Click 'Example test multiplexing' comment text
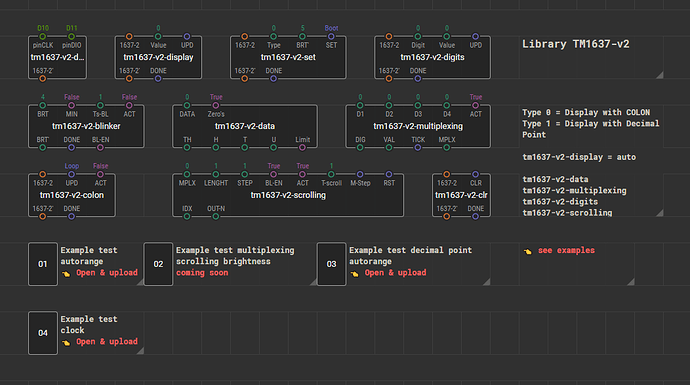 235,250
